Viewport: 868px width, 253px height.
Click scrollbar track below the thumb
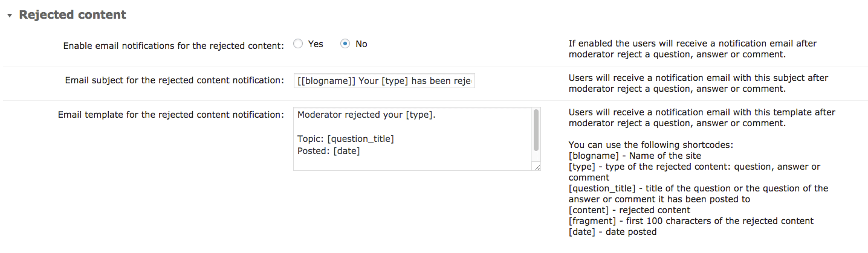pyautogui.click(x=536, y=157)
